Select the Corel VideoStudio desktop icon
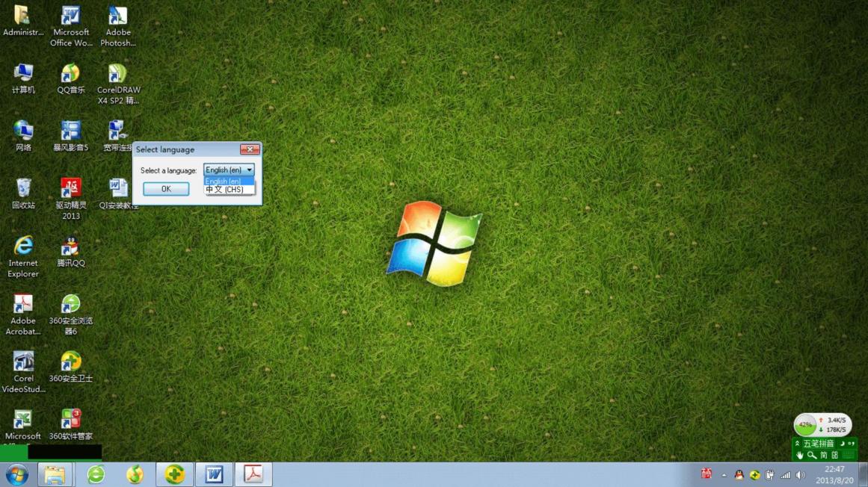Image resolution: width=868 pixels, height=487 pixels. pos(23,372)
